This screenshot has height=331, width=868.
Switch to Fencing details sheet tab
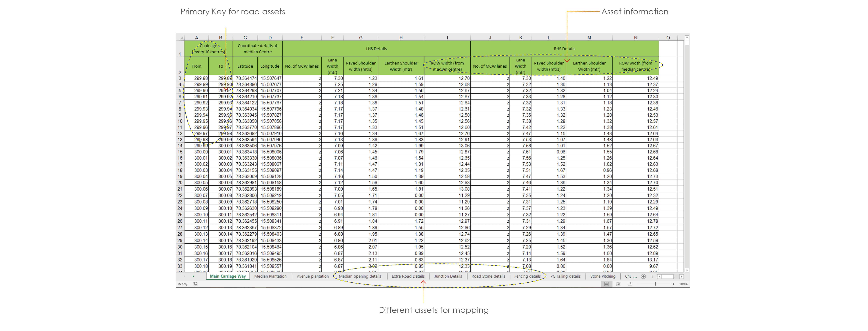(527, 276)
